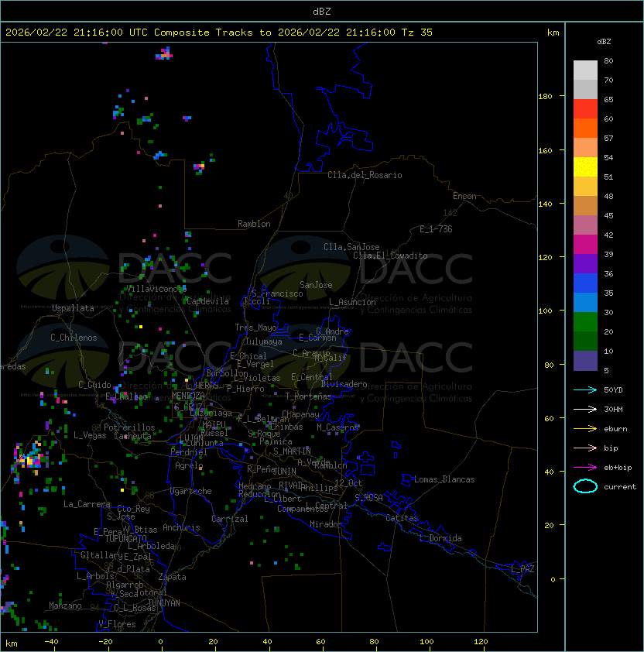644x652 pixels.
Task: Click the pink bip arrow in legend
Action: (x=585, y=448)
